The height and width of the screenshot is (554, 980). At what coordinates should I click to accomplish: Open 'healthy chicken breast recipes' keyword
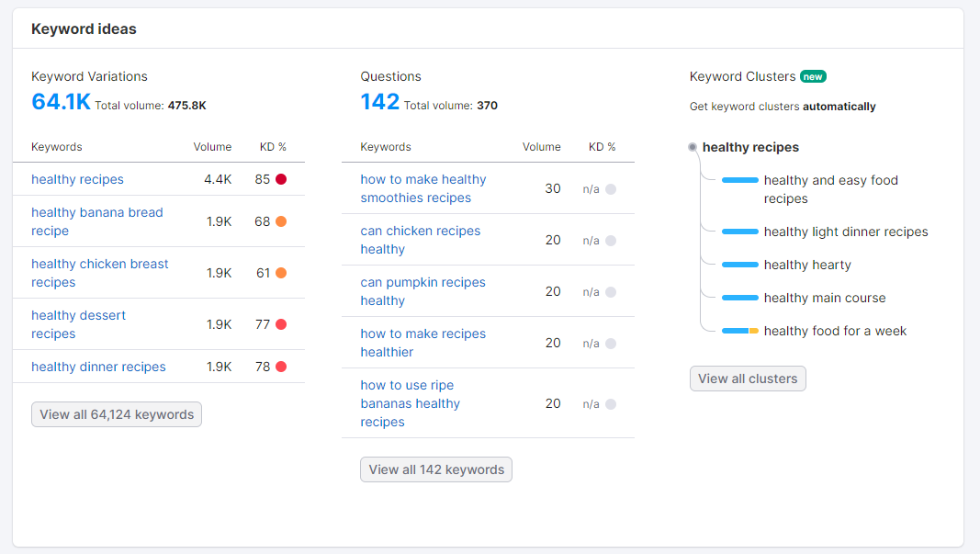click(100, 273)
